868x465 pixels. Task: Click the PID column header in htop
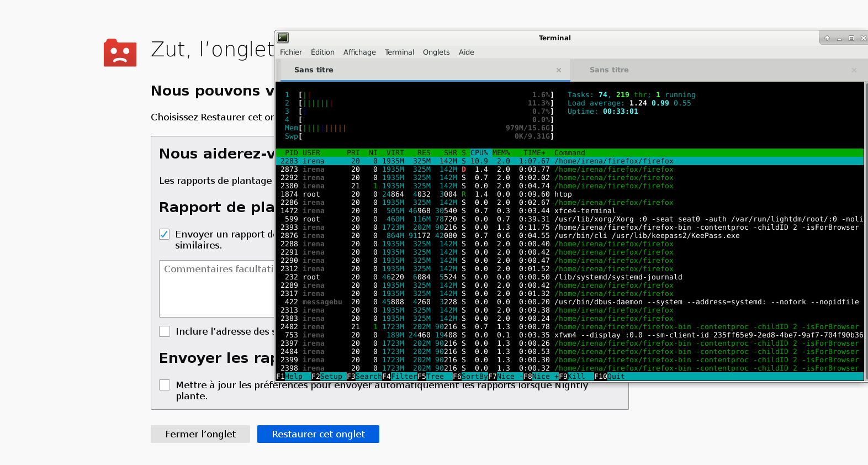(x=292, y=153)
